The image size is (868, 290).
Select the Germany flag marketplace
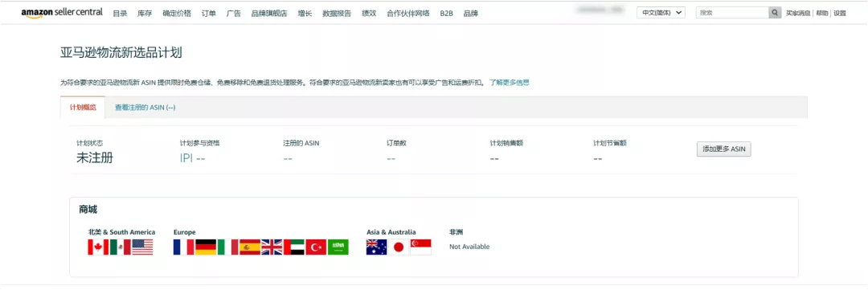[x=206, y=247]
